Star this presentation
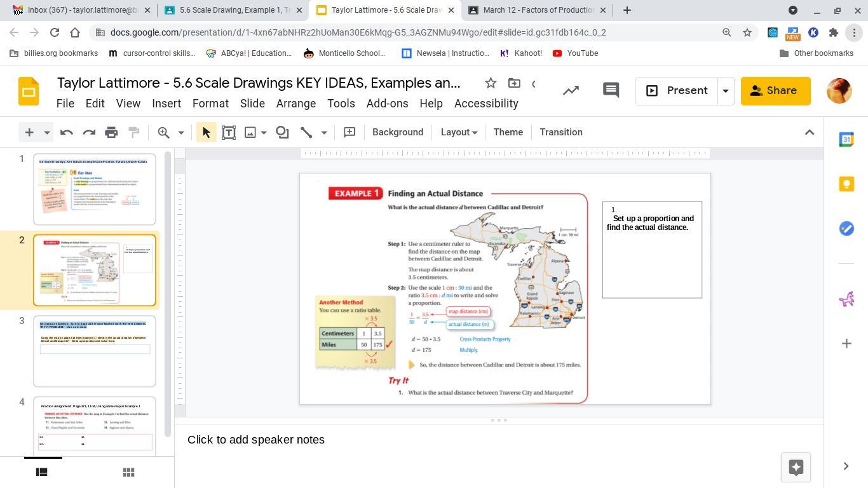 tap(491, 83)
